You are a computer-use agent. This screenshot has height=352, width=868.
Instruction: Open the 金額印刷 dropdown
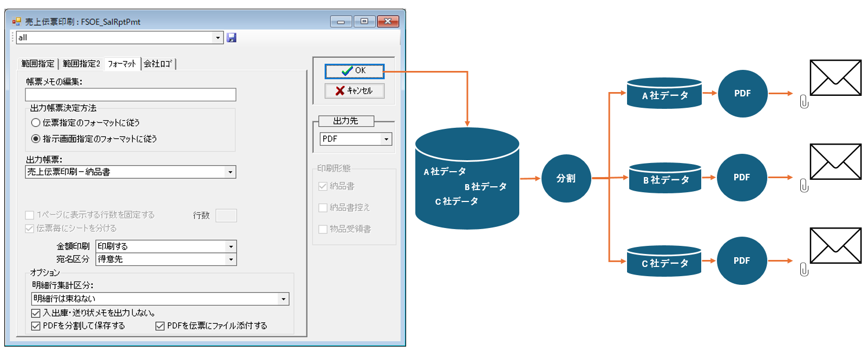tap(231, 246)
